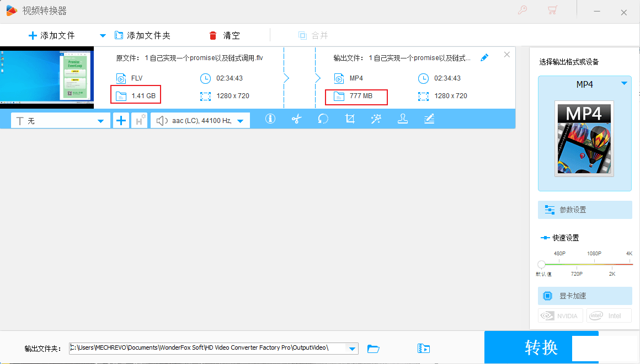Click the MP4 format image
The width and height of the screenshot is (640, 364).
coord(584,139)
